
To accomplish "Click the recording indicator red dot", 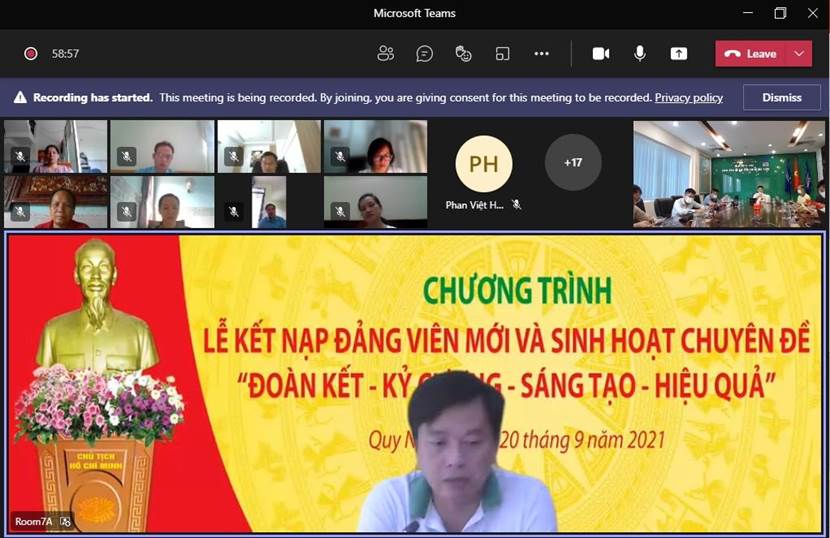I will coord(31,53).
